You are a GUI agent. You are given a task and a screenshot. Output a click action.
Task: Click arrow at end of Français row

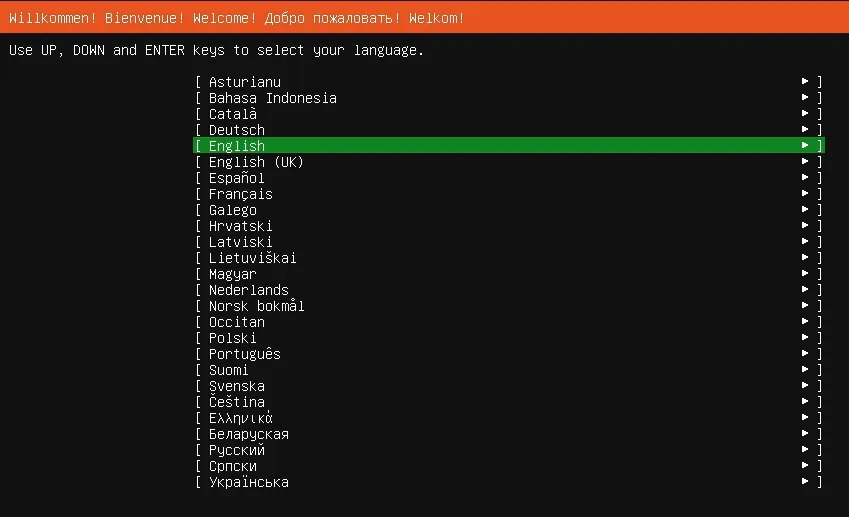point(805,193)
